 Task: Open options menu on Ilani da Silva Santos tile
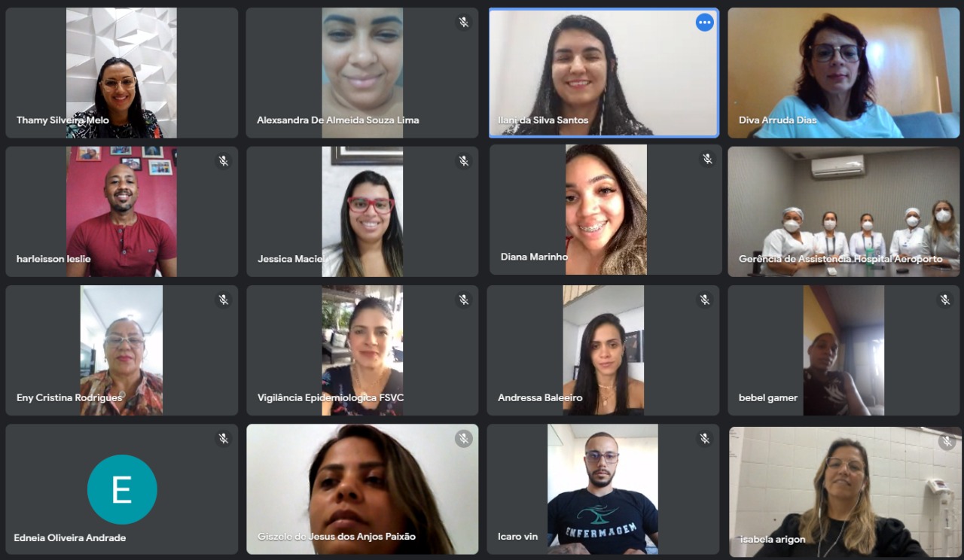click(704, 23)
